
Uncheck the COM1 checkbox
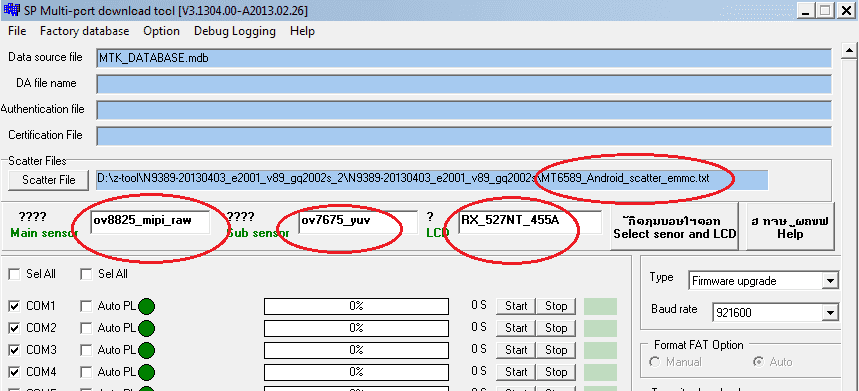point(14,306)
